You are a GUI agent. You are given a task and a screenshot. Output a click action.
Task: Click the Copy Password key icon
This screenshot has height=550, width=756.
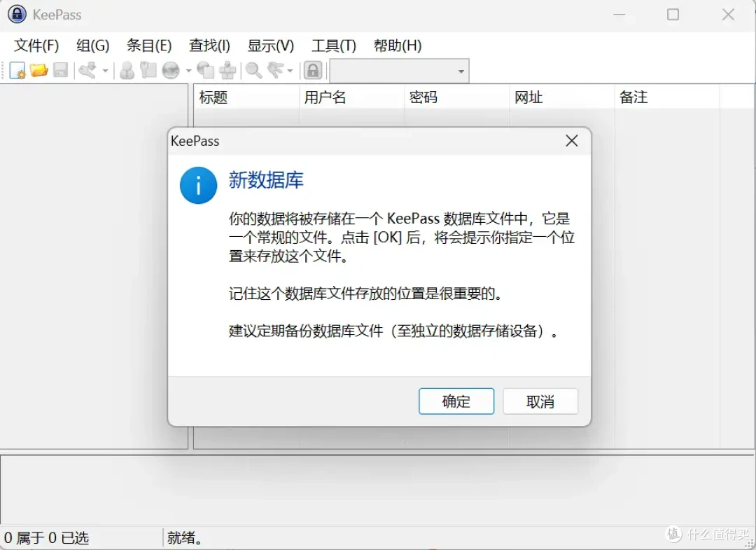[x=148, y=71]
